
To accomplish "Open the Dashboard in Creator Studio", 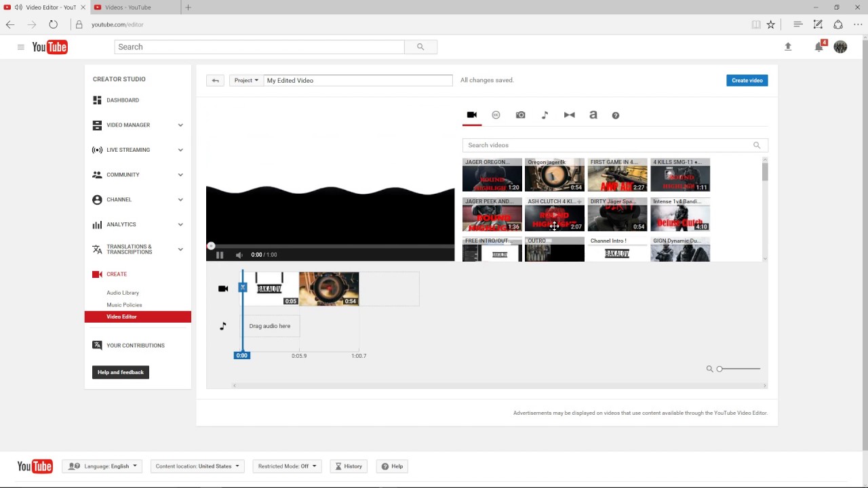I will (x=123, y=100).
